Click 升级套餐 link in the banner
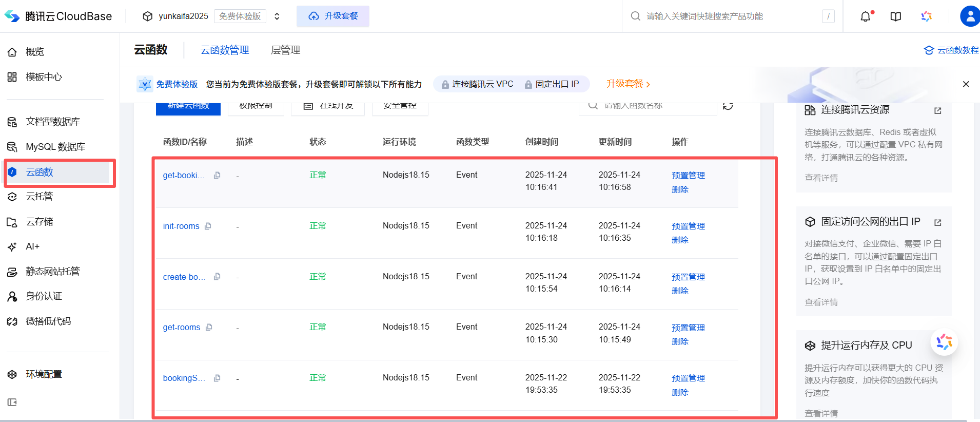The image size is (980, 422). point(628,84)
